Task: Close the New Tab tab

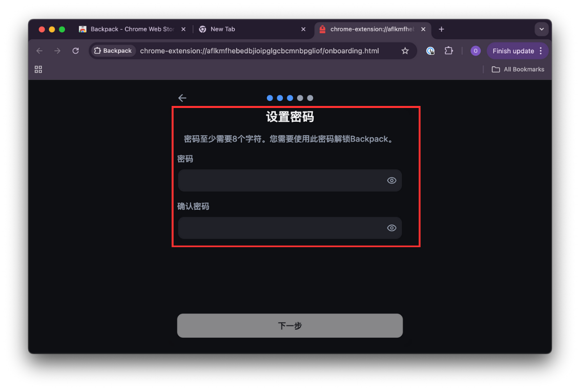Action: (303, 29)
